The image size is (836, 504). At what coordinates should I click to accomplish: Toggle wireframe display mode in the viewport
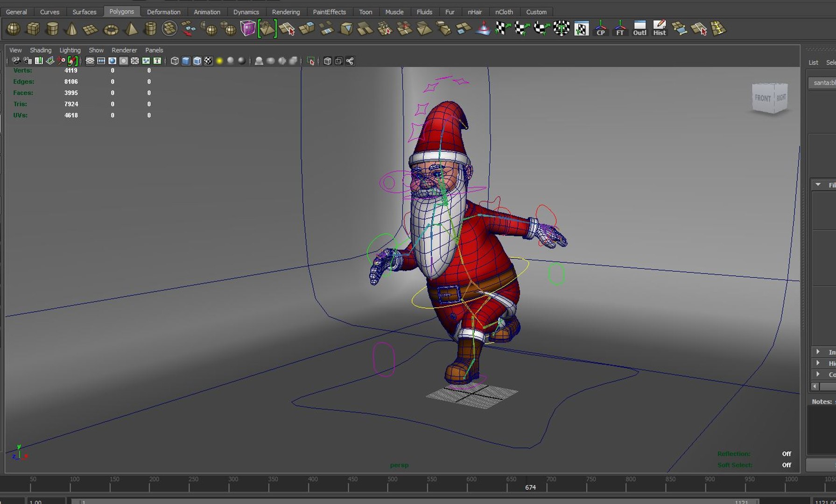pyautogui.click(x=175, y=61)
